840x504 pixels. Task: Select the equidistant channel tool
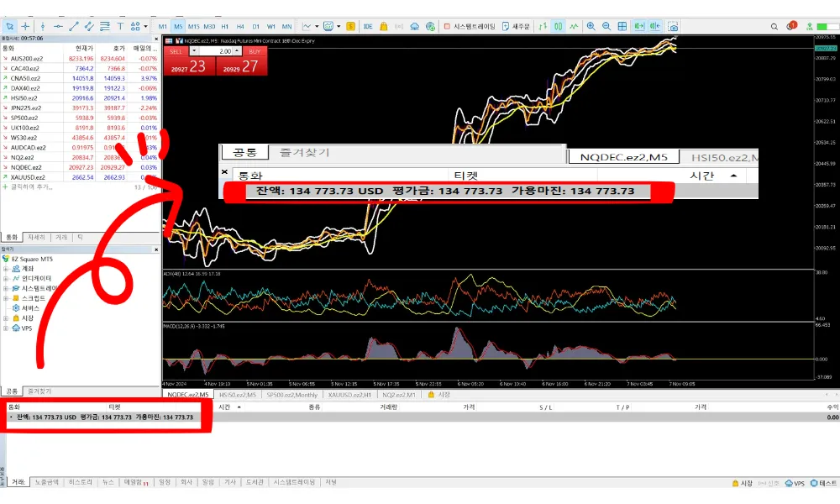coord(89,26)
